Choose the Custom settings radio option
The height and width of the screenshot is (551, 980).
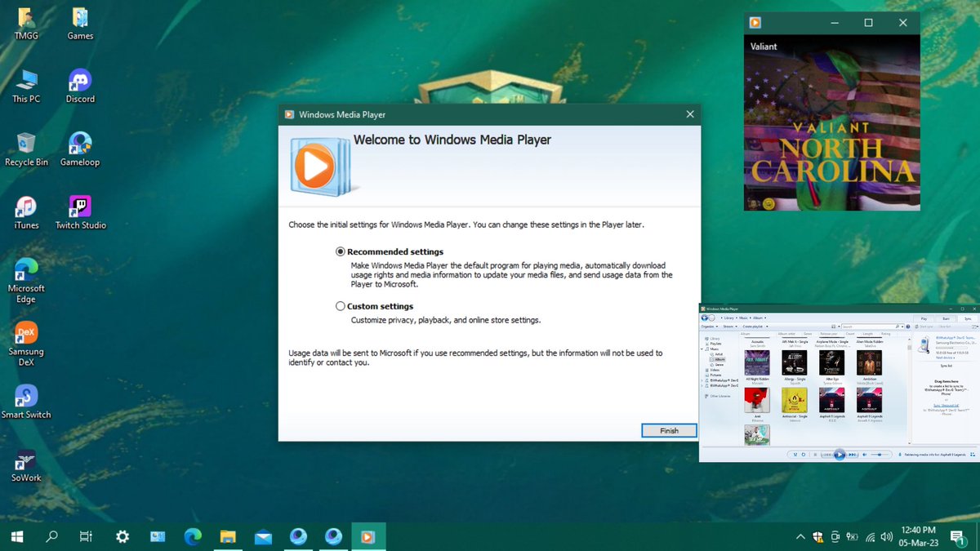341,306
